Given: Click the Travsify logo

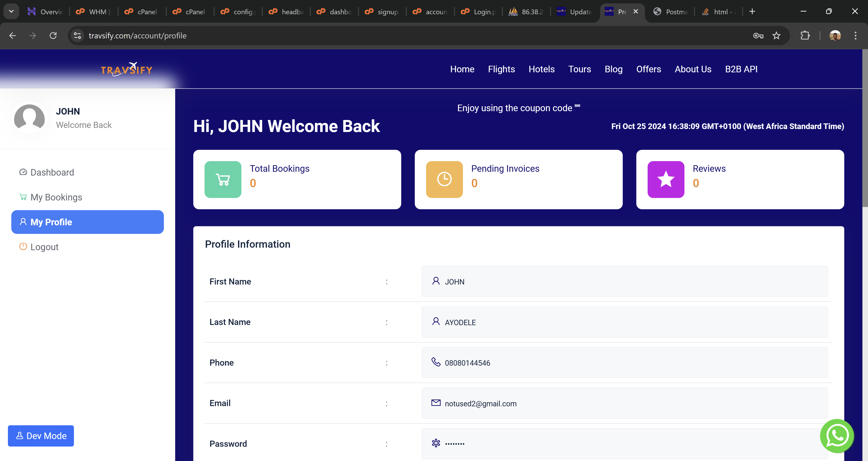Looking at the screenshot, I should pyautogui.click(x=127, y=69).
